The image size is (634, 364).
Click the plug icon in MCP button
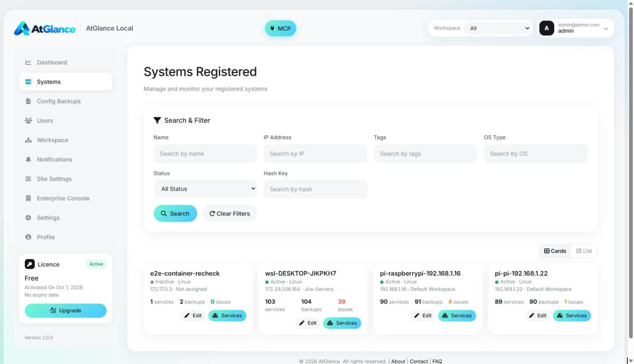coord(273,28)
